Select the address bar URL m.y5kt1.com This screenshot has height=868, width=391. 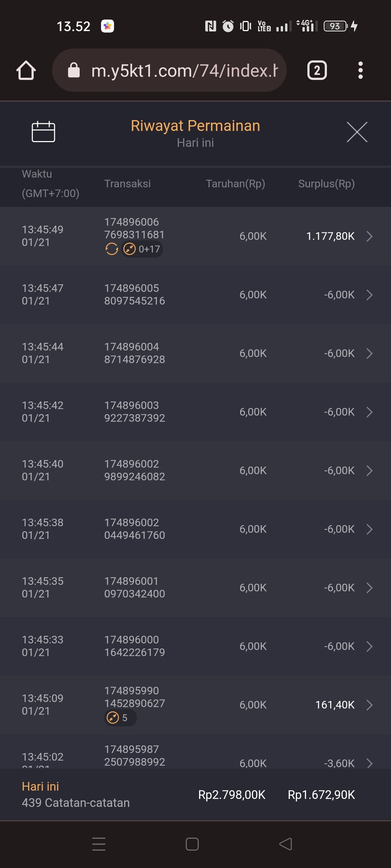click(184, 70)
